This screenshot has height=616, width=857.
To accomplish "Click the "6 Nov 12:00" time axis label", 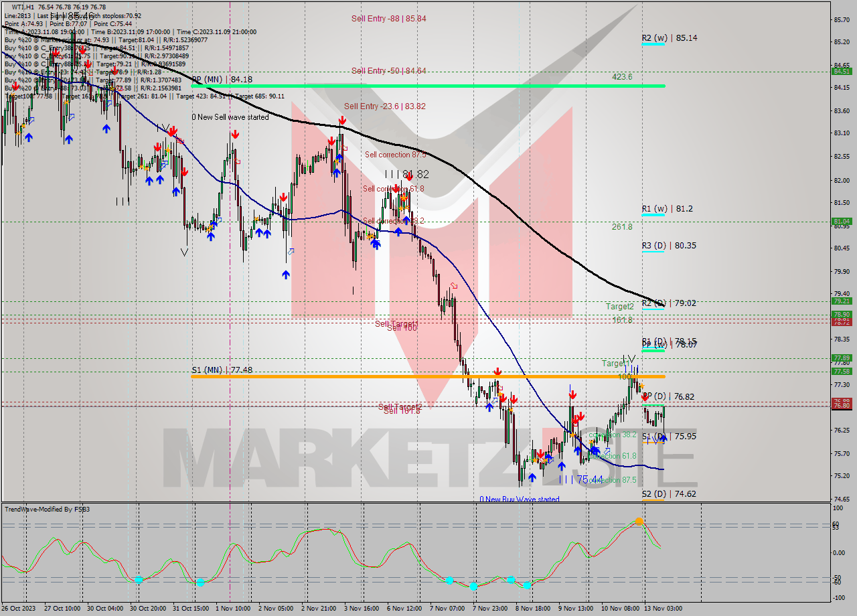I will (x=404, y=608).
